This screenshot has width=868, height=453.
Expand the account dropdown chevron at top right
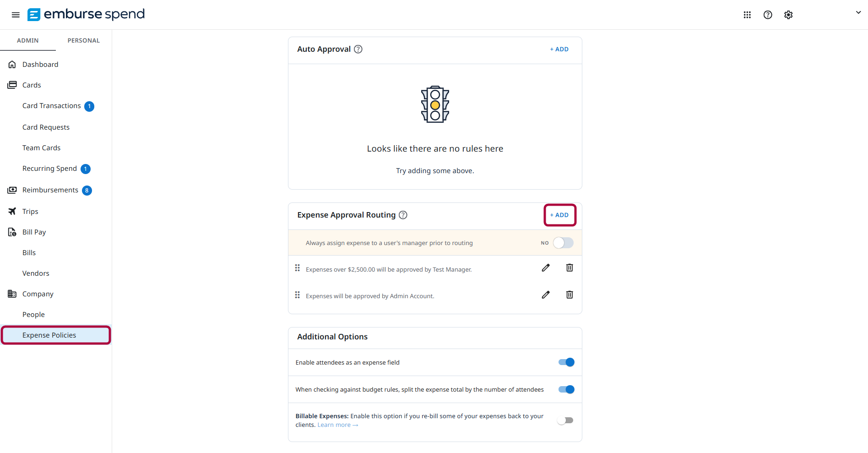pyautogui.click(x=858, y=13)
